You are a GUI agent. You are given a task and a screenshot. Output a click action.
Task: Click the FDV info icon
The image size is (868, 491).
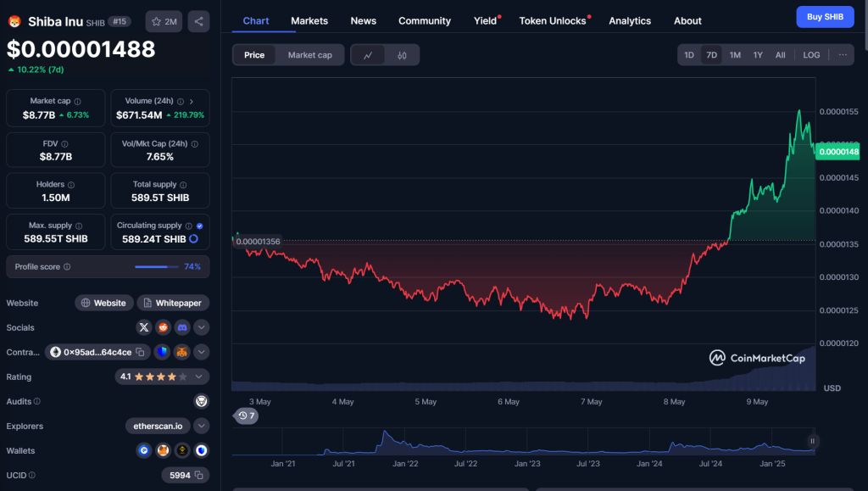[x=64, y=144]
